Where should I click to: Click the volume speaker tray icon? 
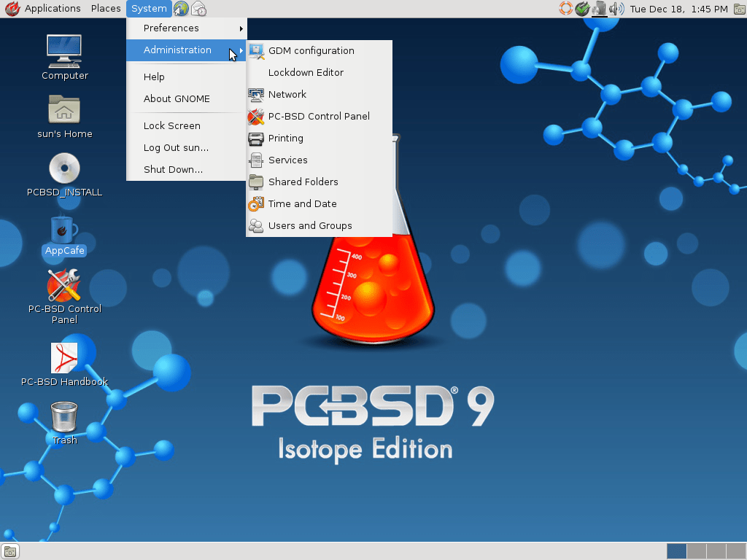pyautogui.click(x=616, y=9)
